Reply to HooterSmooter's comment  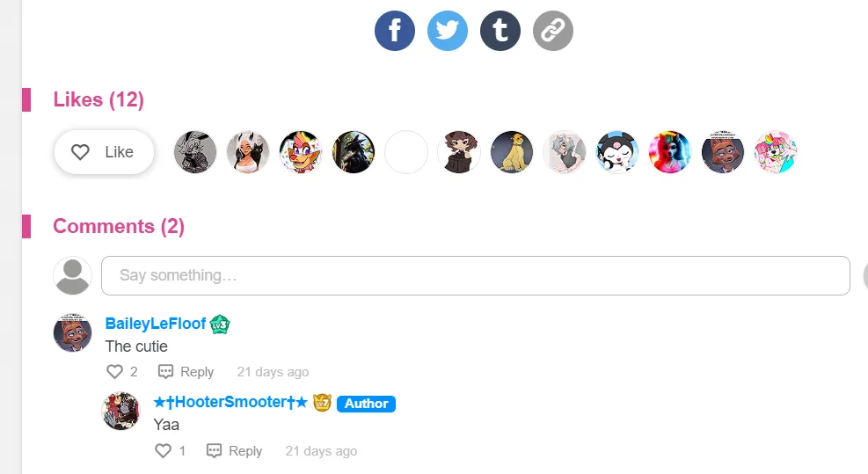234,451
